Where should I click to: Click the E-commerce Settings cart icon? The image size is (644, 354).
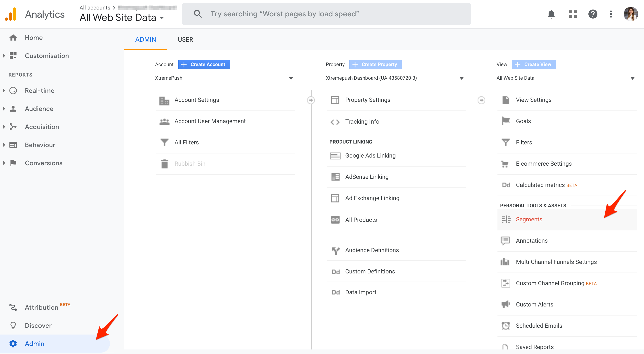tap(505, 164)
